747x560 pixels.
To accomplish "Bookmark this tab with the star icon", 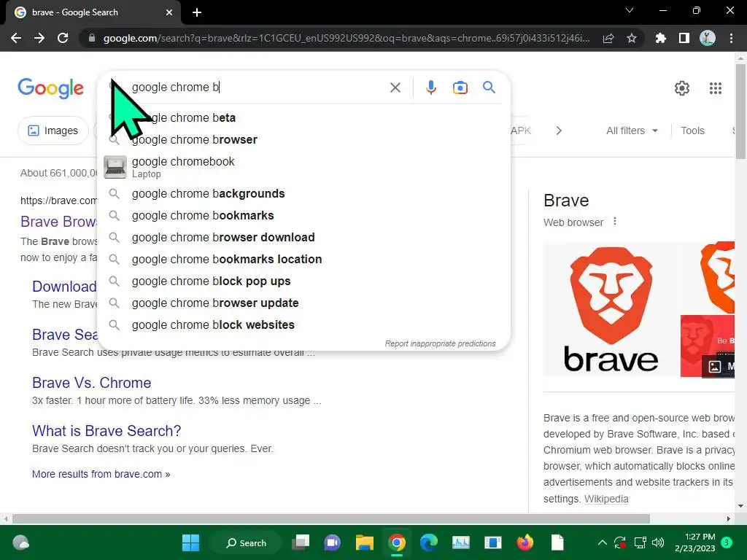I will tap(631, 38).
